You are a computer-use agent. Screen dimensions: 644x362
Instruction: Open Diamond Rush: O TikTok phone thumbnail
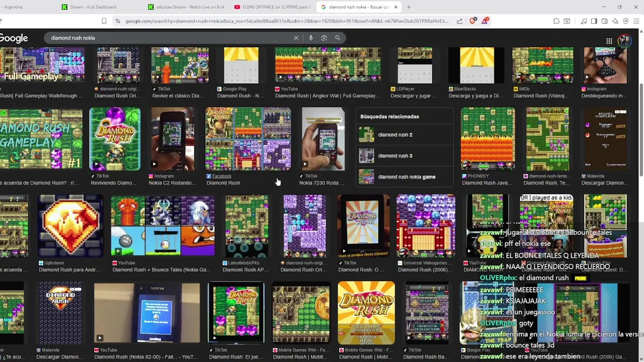tap(363, 226)
